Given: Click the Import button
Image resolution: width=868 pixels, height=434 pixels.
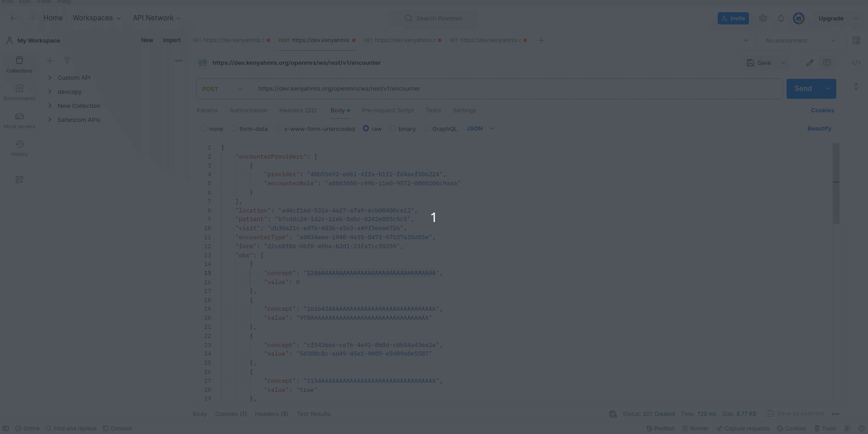Looking at the screenshot, I should point(172,40).
